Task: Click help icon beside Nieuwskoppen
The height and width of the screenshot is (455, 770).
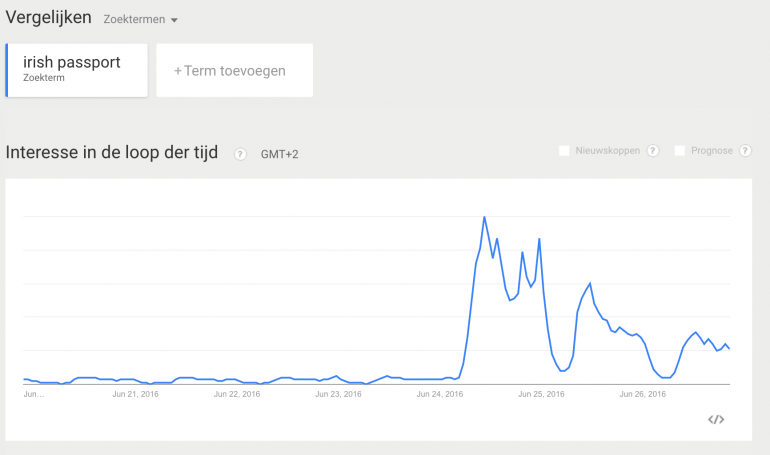Action: point(653,151)
